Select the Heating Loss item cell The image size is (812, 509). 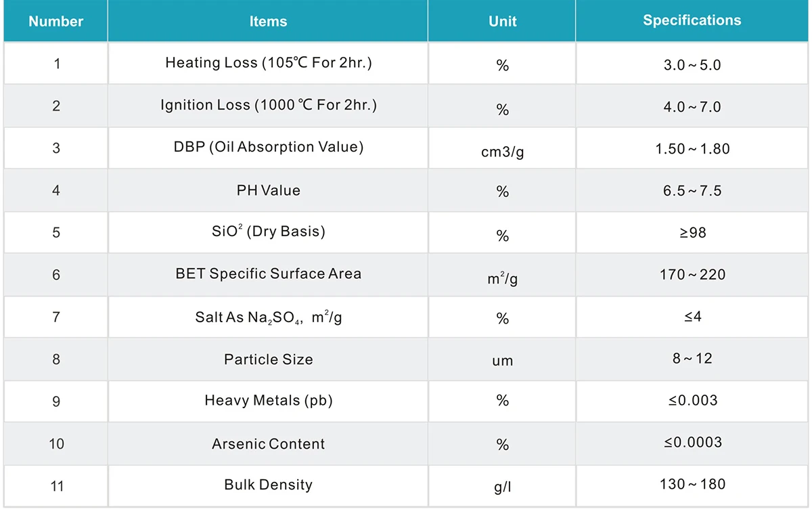[x=268, y=63]
